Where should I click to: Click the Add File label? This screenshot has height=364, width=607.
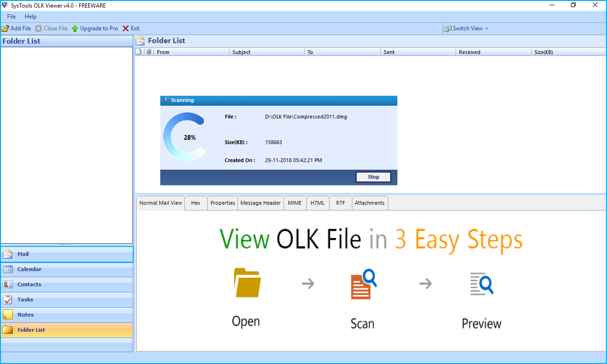[x=21, y=28]
